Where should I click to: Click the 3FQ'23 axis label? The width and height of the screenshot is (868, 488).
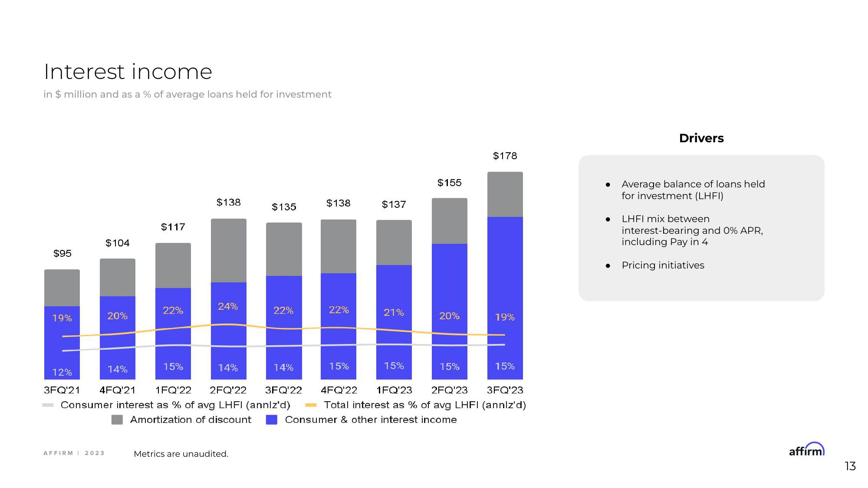505,390
